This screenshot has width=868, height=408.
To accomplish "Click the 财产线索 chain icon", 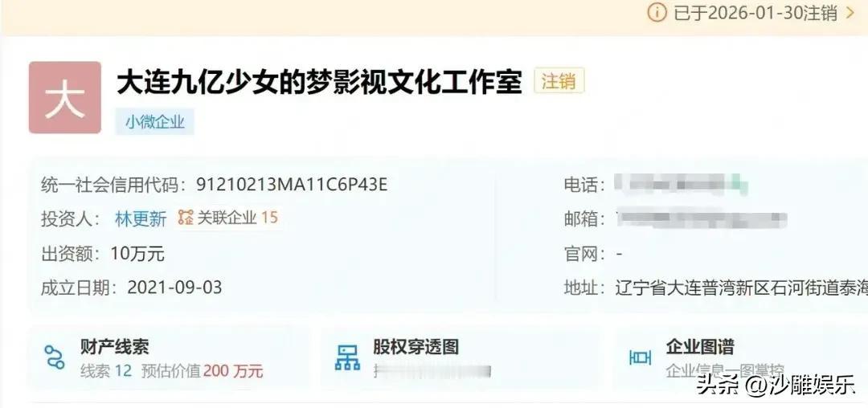I will [55, 357].
